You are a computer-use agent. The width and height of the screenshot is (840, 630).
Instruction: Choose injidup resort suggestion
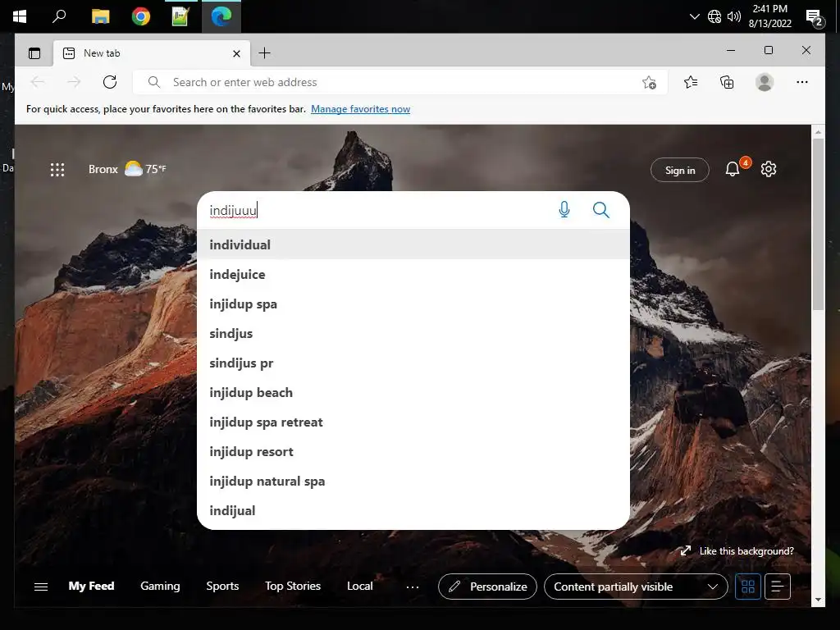pos(413,452)
